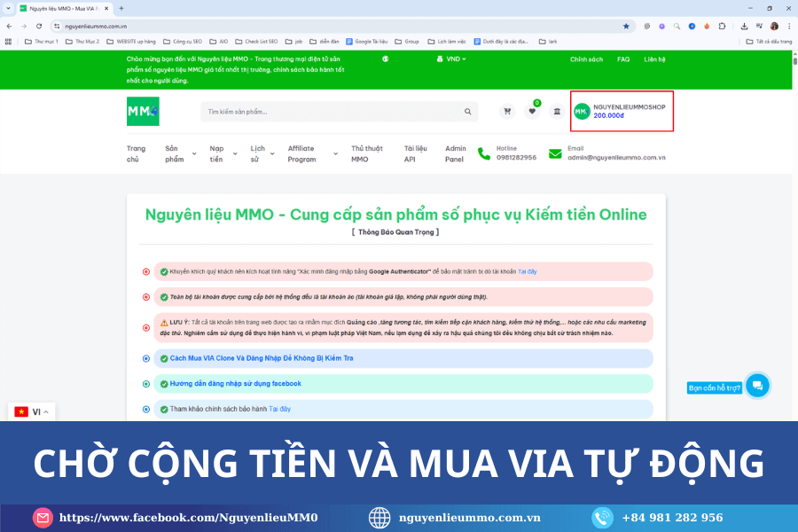This screenshot has width=798, height=532.
Task: Bookmark this page with the star icon
Action: point(626,26)
